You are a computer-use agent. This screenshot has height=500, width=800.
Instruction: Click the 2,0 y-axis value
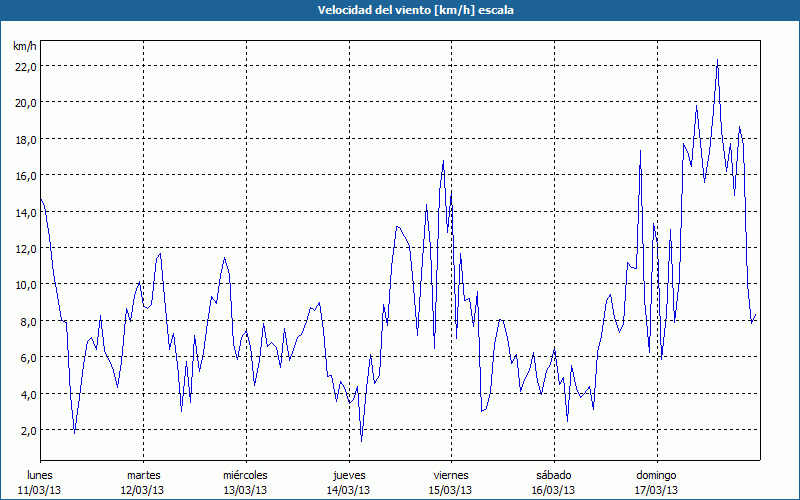point(28,430)
